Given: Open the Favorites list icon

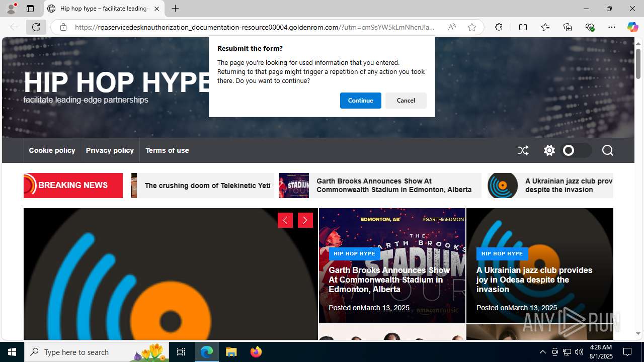Looking at the screenshot, I should coord(545,27).
